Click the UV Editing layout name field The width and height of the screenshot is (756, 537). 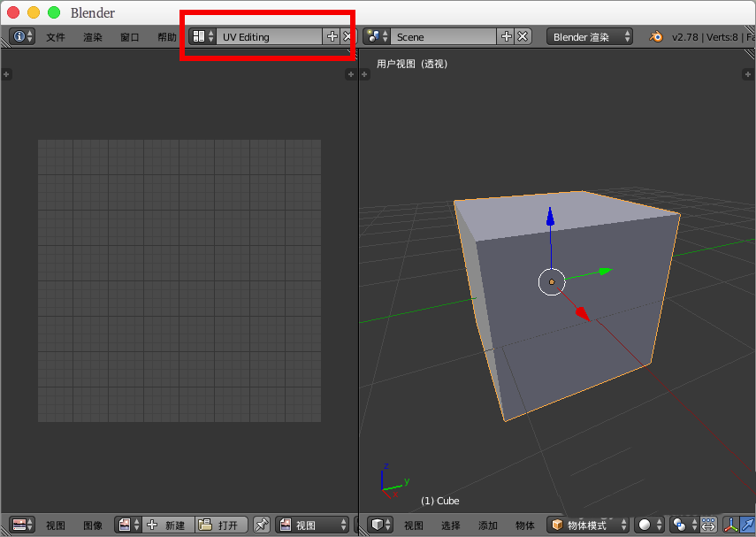(x=269, y=36)
